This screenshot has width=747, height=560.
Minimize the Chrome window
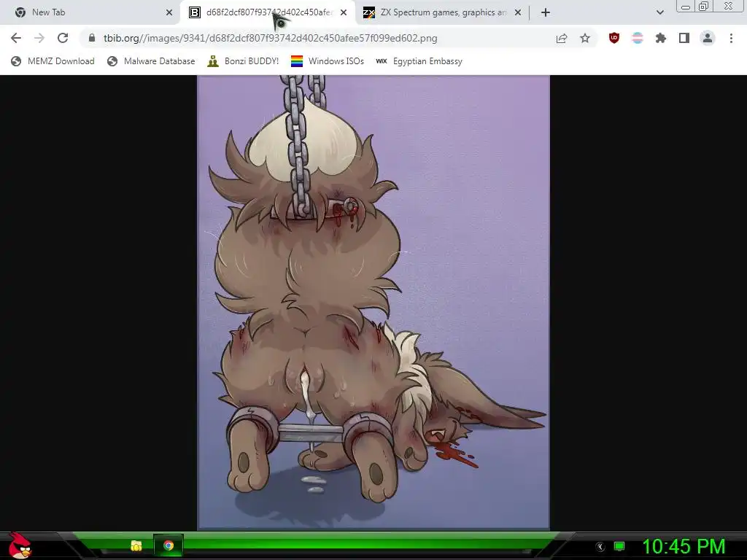[686, 7]
